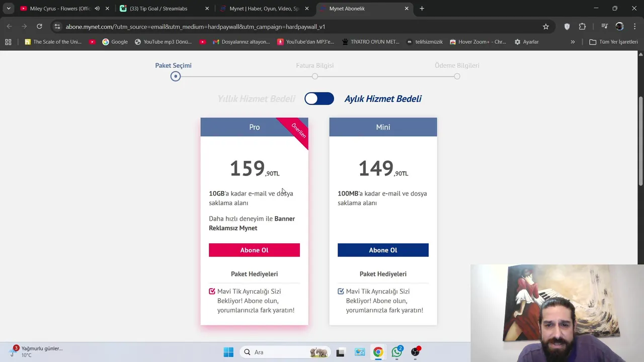The height and width of the screenshot is (362, 644).
Task: Switch to the Mynet Haber tab
Action: (264, 9)
